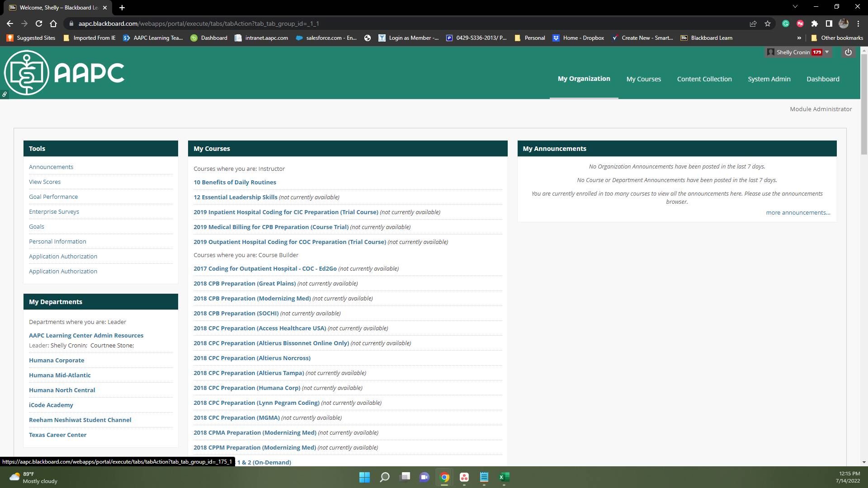This screenshot has height=488, width=868.
Task: Click the share page icon in address bar
Action: coord(753,23)
